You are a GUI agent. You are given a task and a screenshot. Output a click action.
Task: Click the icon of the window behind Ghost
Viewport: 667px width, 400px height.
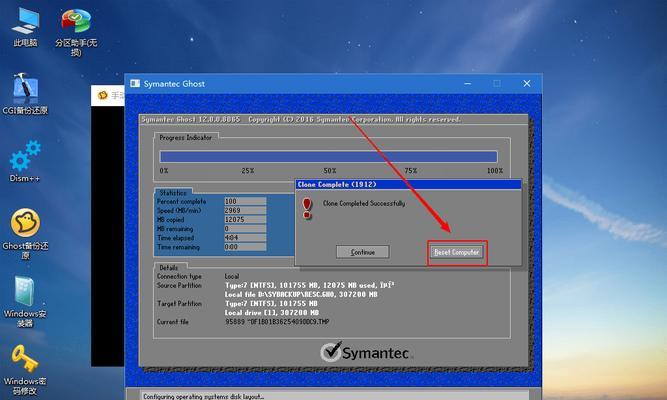point(103,95)
